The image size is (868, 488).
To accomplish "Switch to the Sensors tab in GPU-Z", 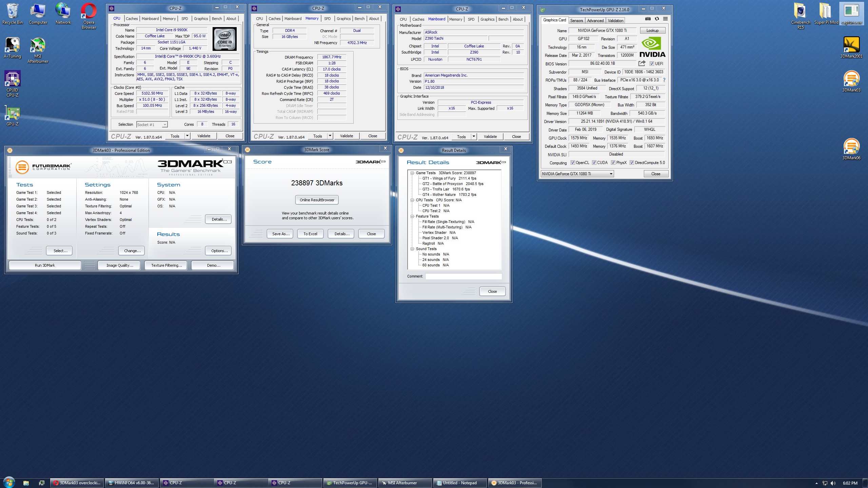I will coord(576,20).
